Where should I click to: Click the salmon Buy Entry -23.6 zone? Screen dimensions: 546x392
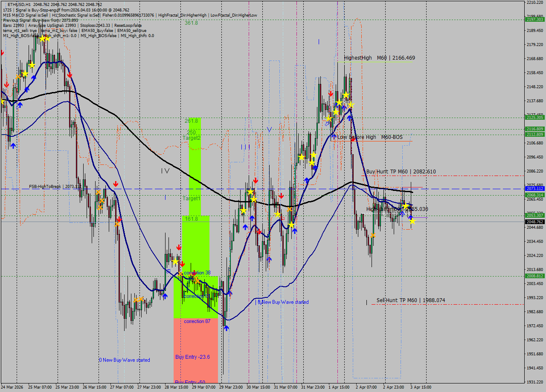(192, 357)
